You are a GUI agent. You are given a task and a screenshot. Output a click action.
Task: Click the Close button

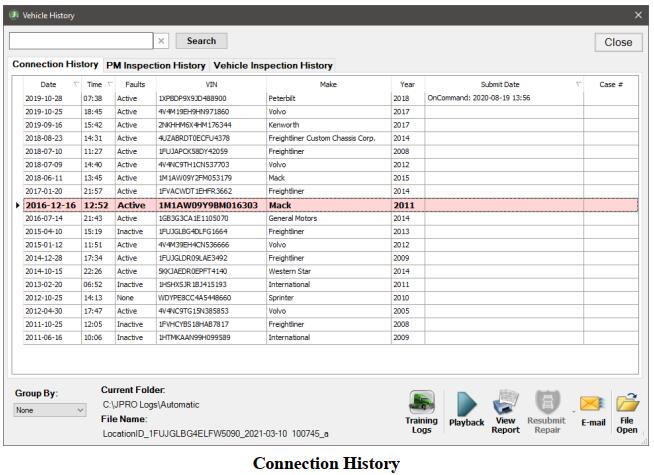pyautogui.click(x=618, y=42)
